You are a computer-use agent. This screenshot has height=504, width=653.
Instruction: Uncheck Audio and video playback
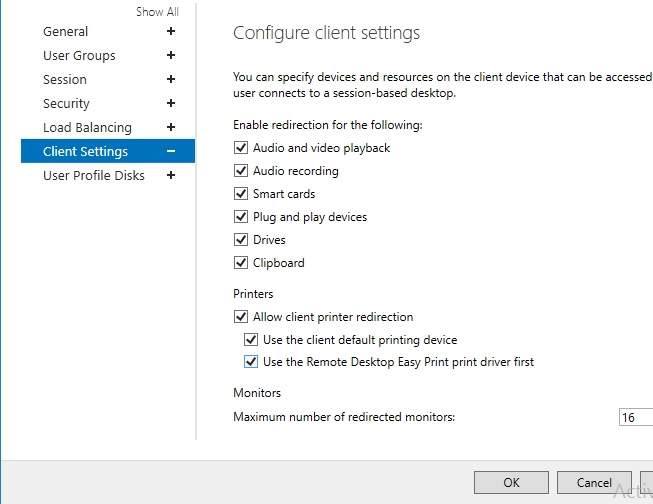point(241,148)
